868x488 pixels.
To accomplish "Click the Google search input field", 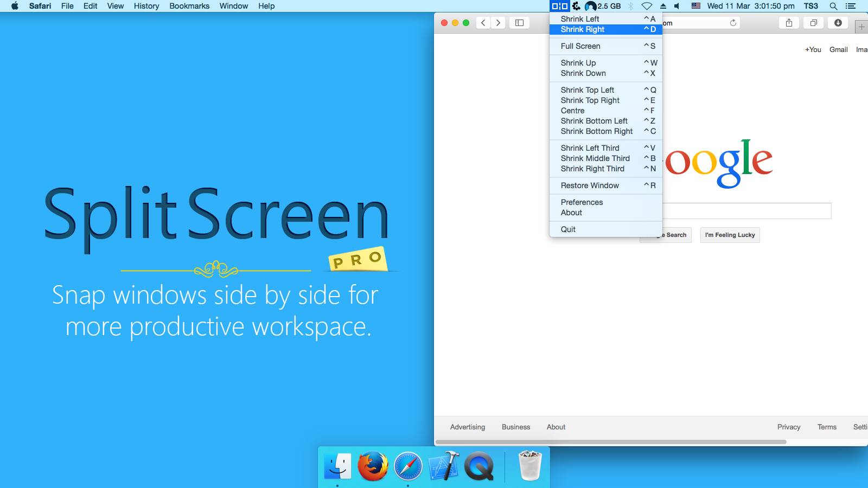I will [x=747, y=211].
